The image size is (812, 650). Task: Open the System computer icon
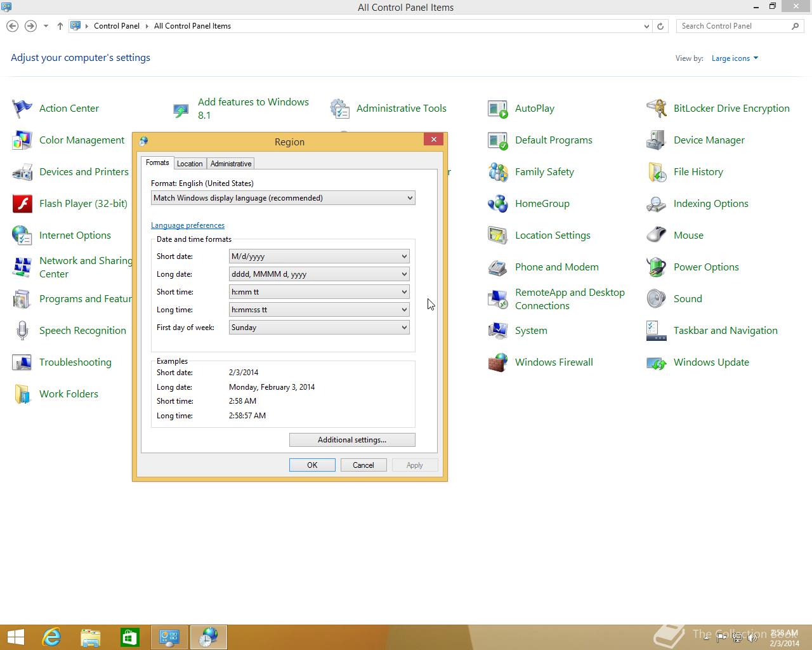click(498, 331)
